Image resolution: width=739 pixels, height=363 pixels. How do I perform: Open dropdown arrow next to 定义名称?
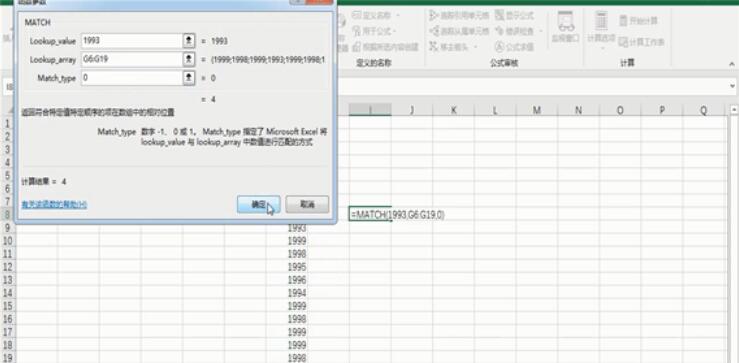click(x=398, y=16)
